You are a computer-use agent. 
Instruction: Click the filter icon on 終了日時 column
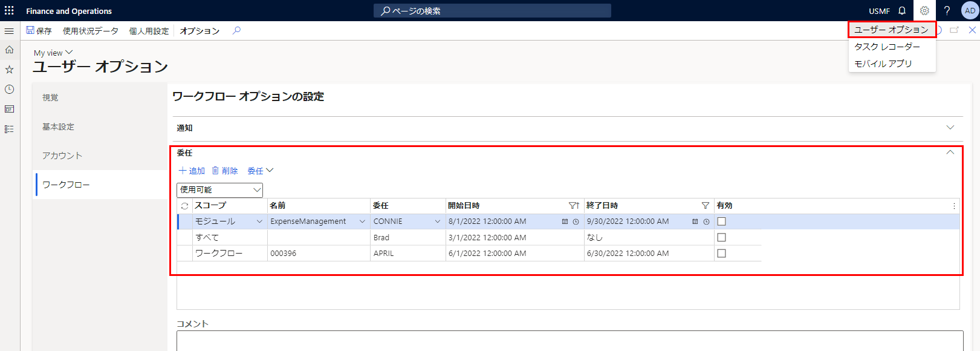coord(705,206)
